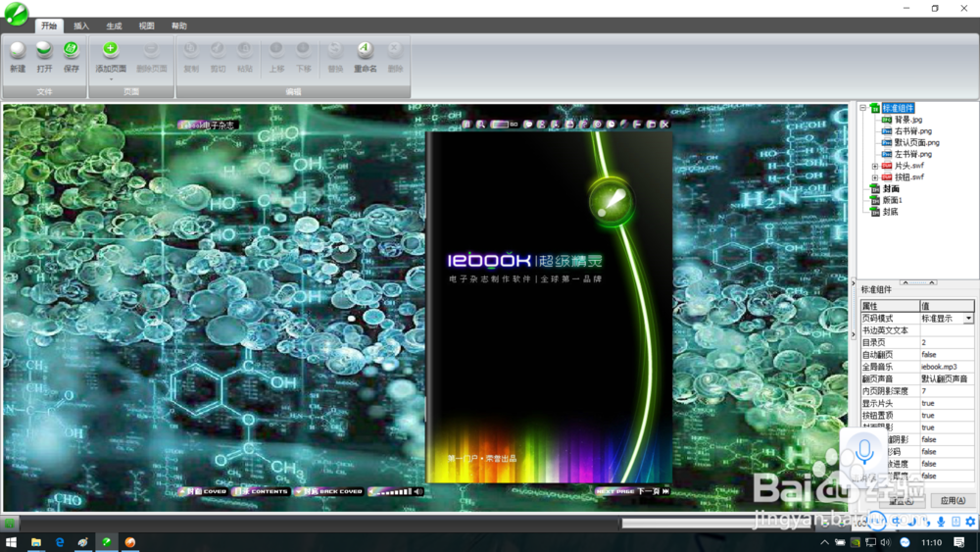980x552 pixels.
Task: Open Edge browser from the taskbar
Action: [x=60, y=542]
